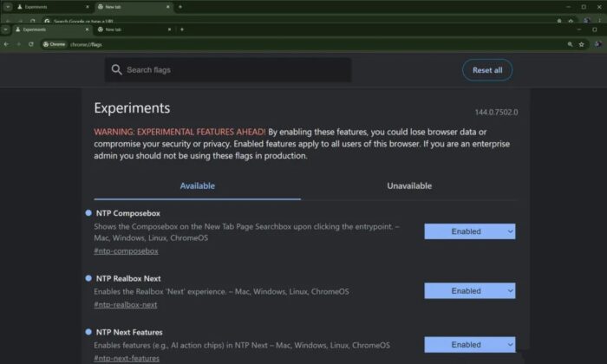
Task: Expand the NTP Realbox Next state dropdown
Action: coord(469,291)
